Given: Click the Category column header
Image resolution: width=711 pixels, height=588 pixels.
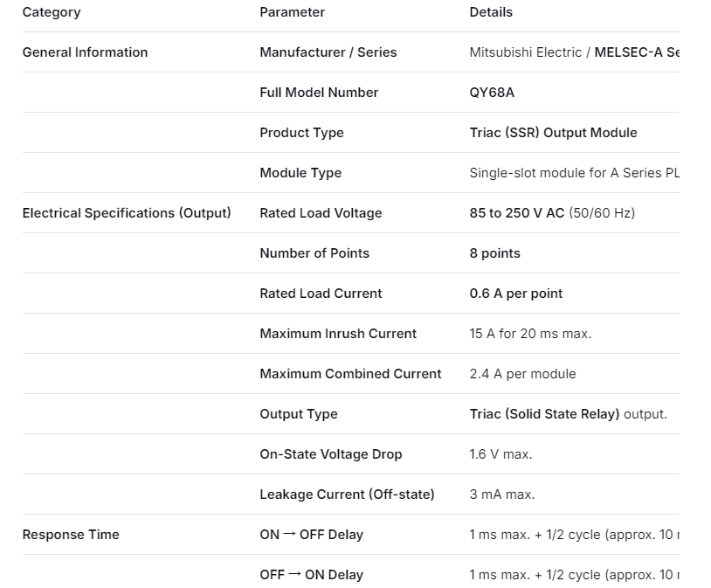Looking at the screenshot, I should click(52, 12).
